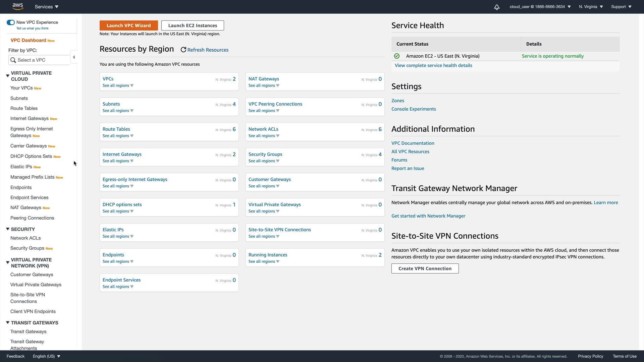The height and width of the screenshot is (362, 644).
Task: Click the Launch VPC Wizard button
Action: [x=128, y=25]
